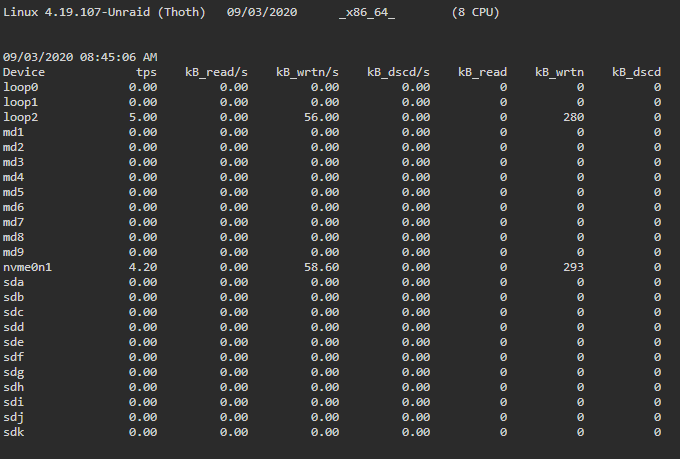Screen dimensions: 680x459
Task: Select the "kB_read/s" column header
Action: [x=216, y=72]
